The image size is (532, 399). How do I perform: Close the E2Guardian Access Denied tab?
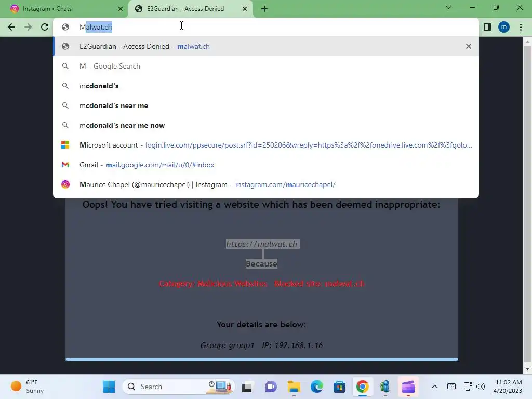tap(245, 9)
